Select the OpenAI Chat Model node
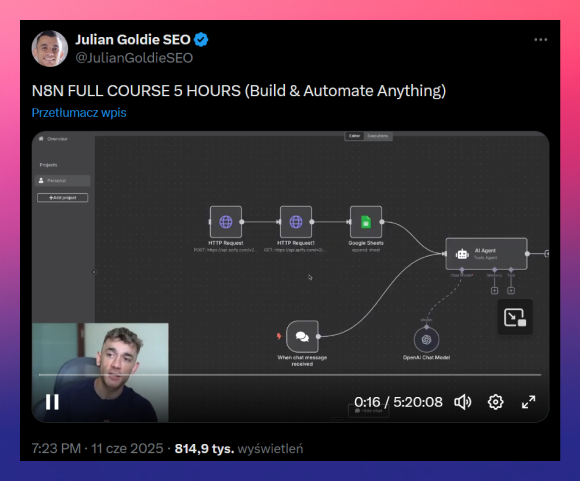The height and width of the screenshot is (481, 580). click(426, 340)
